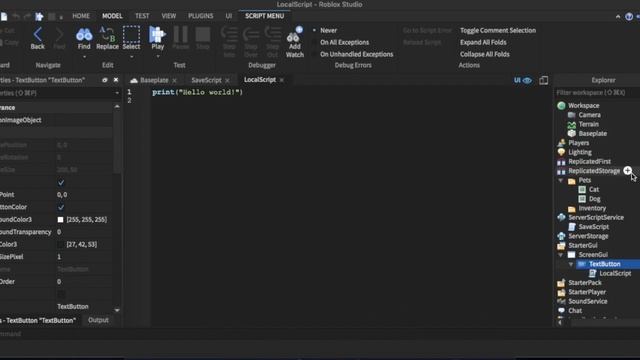Image resolution: width=640 pixels, height=360 pixels.
Task: Toggle the UI visibility eye
Action: click(x=527, y=80)
